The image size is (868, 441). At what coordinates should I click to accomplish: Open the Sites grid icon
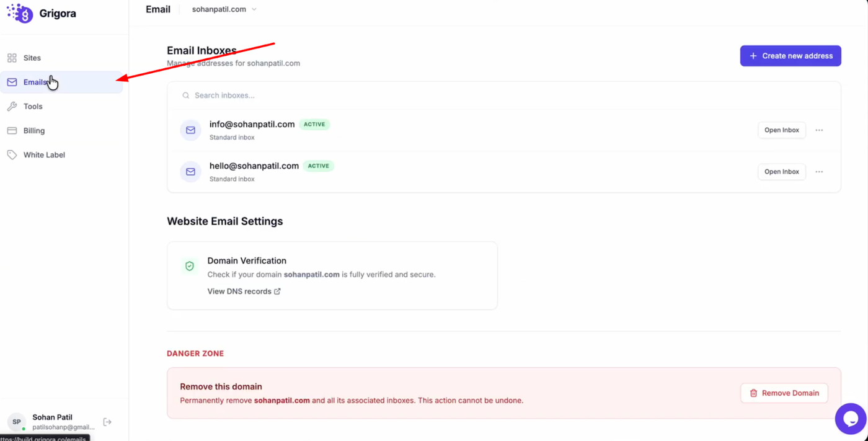[x=12, y=58]
